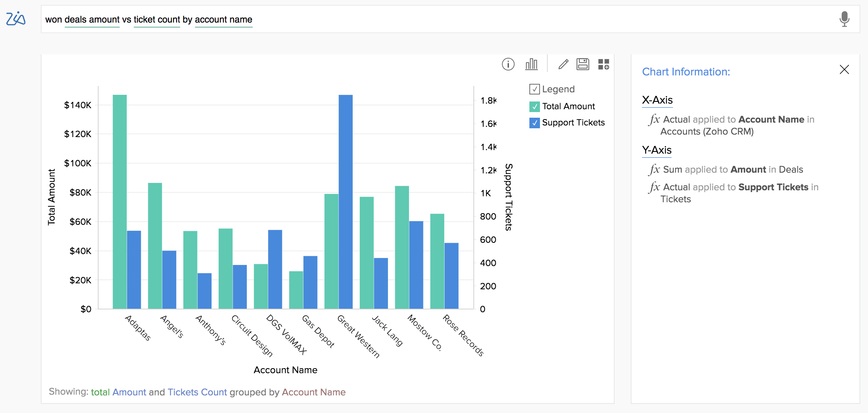Open the chart type bar icon
This screenshot has width=868, height=413.
pyautogui.click(x=531, y=64)
